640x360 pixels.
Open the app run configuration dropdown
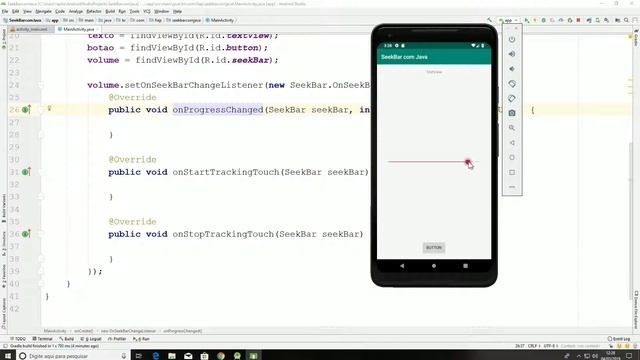(x=508, y=20)
